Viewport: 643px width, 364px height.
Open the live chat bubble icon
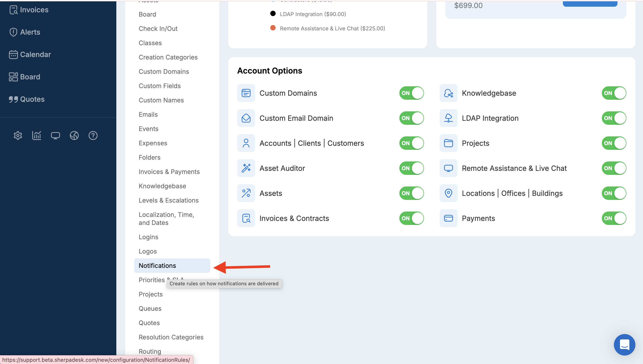point(624,345)
